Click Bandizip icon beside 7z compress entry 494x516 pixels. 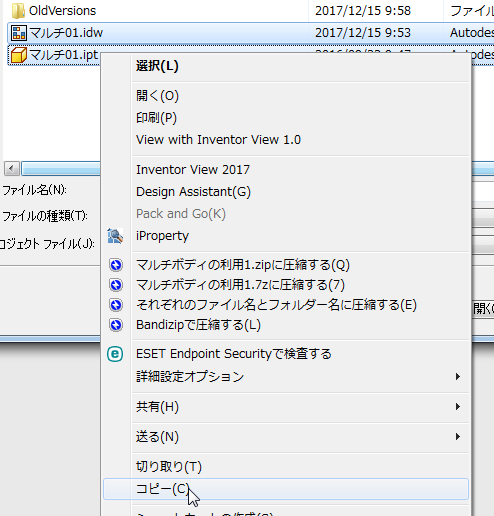point(116,285)
